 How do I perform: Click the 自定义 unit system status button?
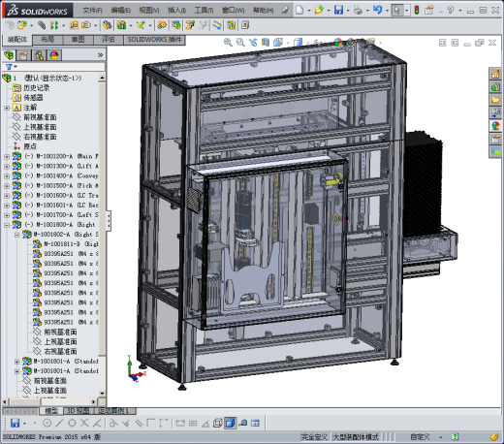420,437
